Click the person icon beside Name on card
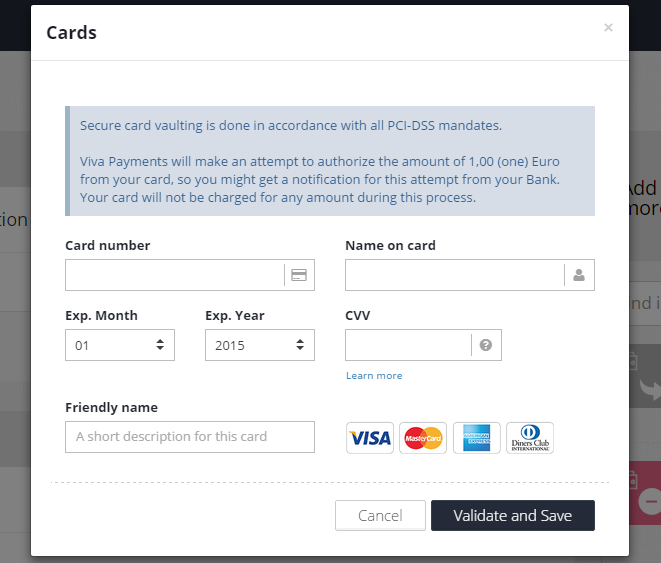 (579, 275)
